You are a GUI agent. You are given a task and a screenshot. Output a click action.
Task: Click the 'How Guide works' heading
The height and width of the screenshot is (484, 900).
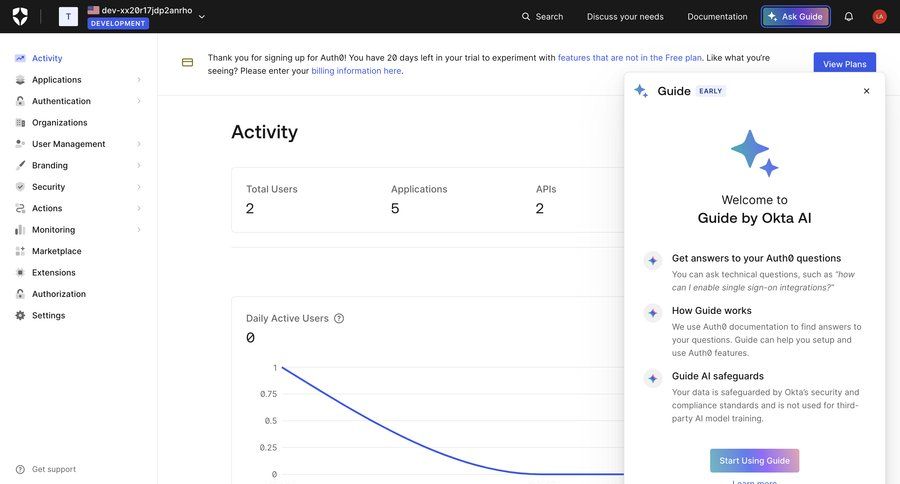[712, 311]
